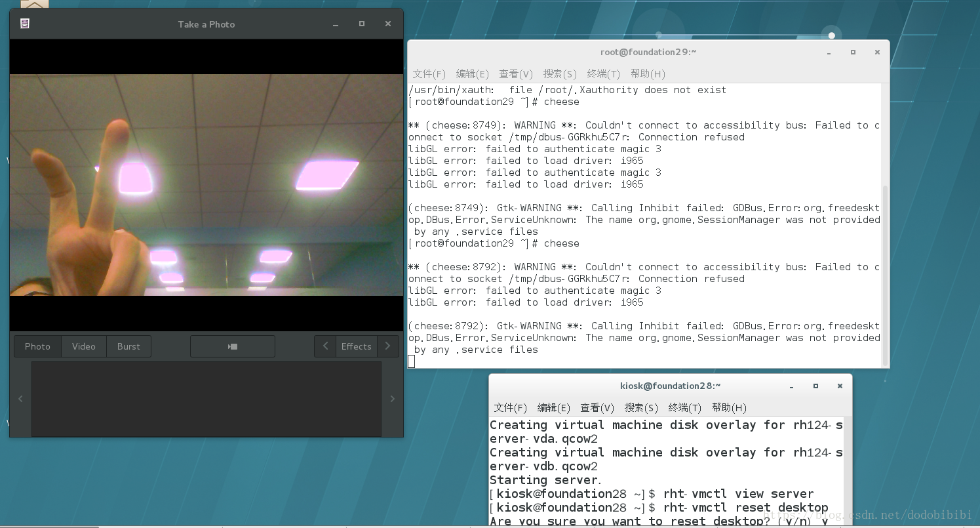Click the webcam preview image
980x528 pixels.
206,185
